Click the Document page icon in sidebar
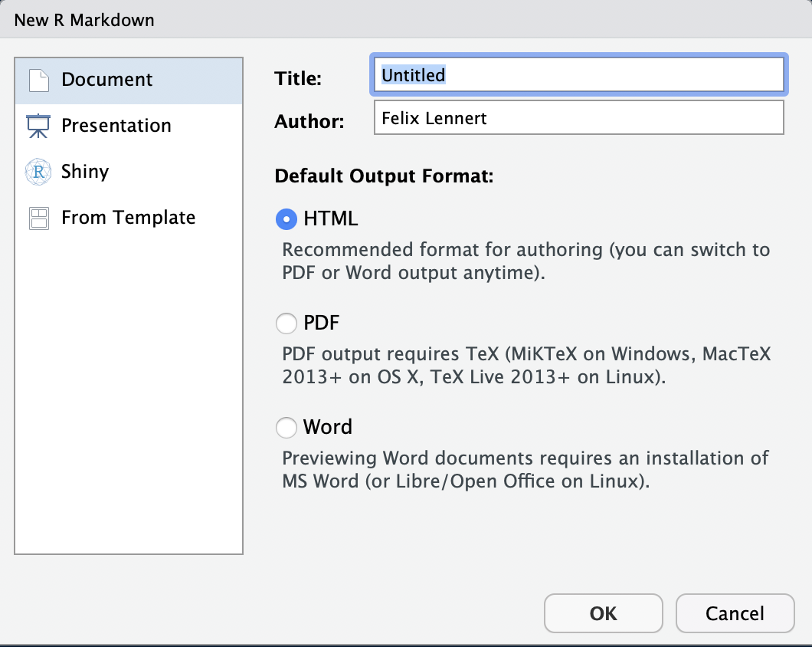This screenshot has width=812, height=647. click(38, 80)
